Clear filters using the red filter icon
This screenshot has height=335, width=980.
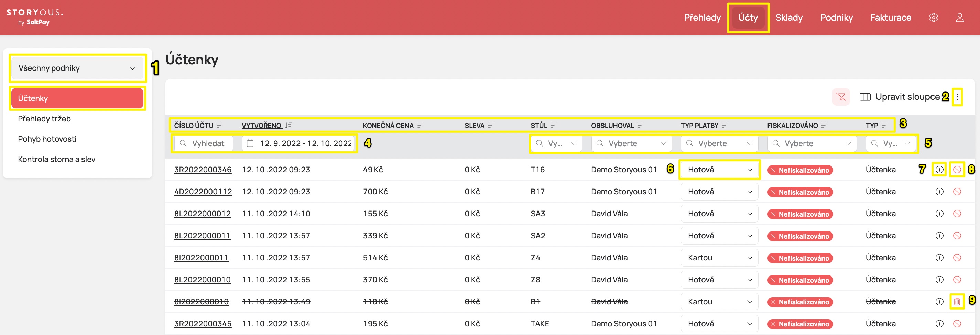[x=841, y=97]
